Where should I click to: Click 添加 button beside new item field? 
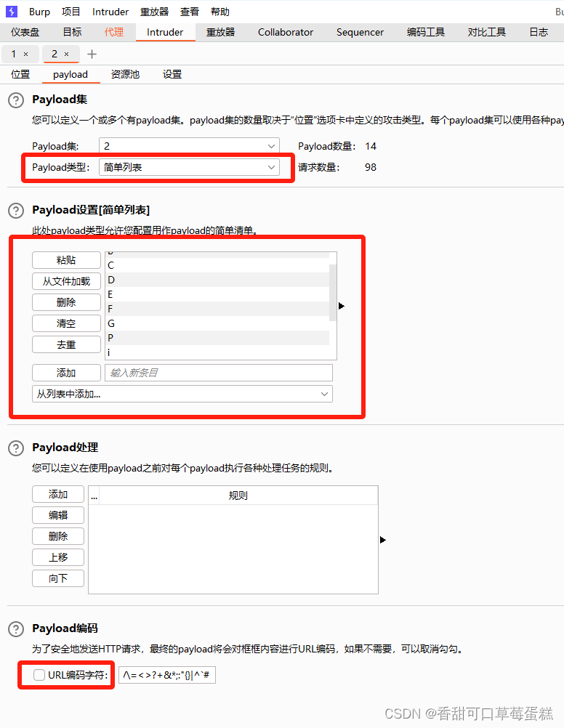[x=66, y=373]
